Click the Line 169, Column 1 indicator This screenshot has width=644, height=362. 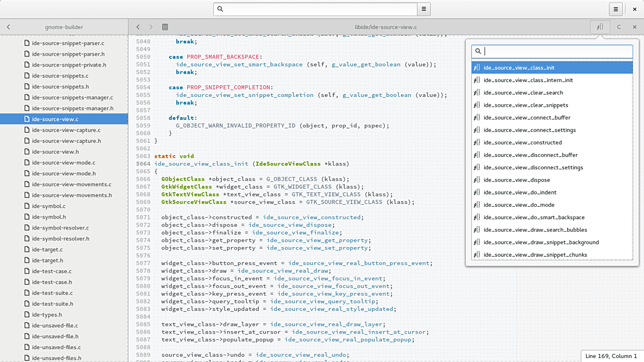(611, 356)
